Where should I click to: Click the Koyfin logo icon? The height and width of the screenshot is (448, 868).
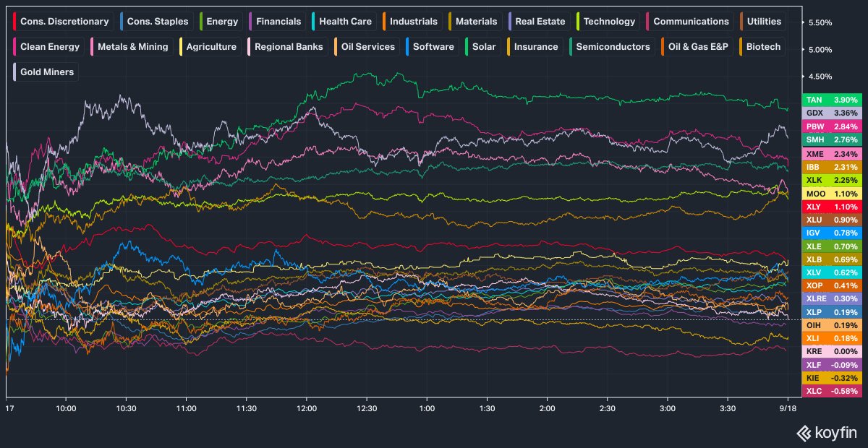click(804, 433)
